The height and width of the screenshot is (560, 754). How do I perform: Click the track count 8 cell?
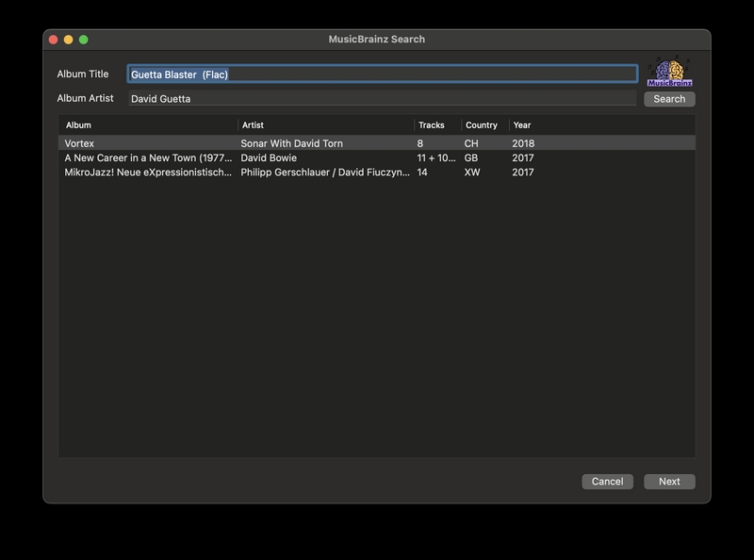420,143
